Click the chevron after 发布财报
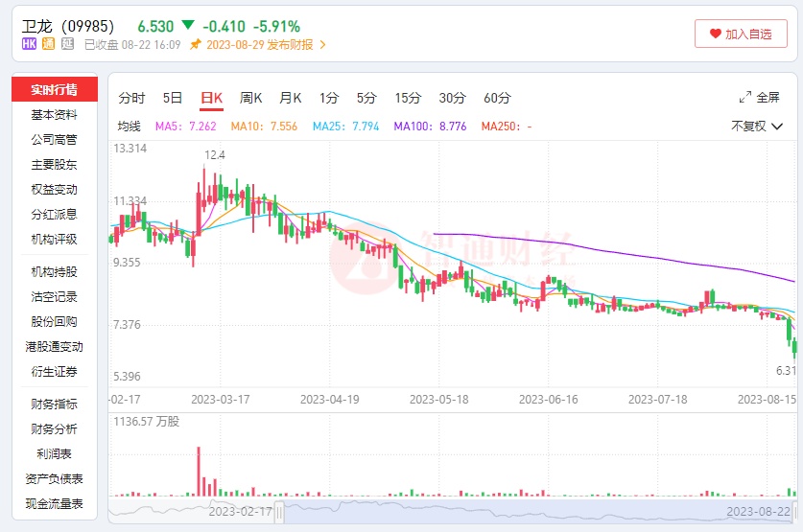This screenshot has width=803, height=532. click(x=322, y=45)
